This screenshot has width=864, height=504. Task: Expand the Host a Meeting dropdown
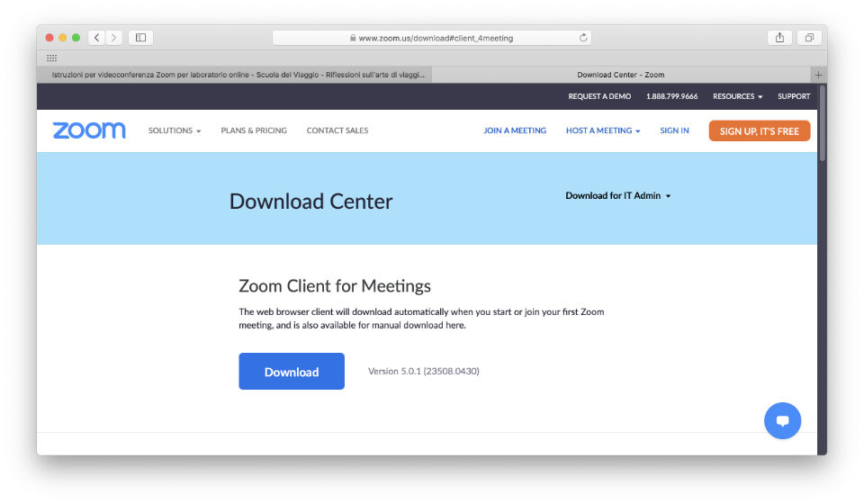pyautogui.click(x=603, y=130)
